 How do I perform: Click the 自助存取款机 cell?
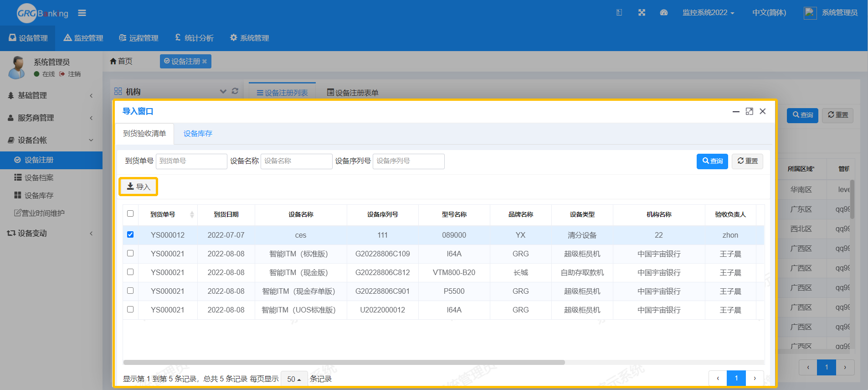pyautogui.click(x=582, y=273)
